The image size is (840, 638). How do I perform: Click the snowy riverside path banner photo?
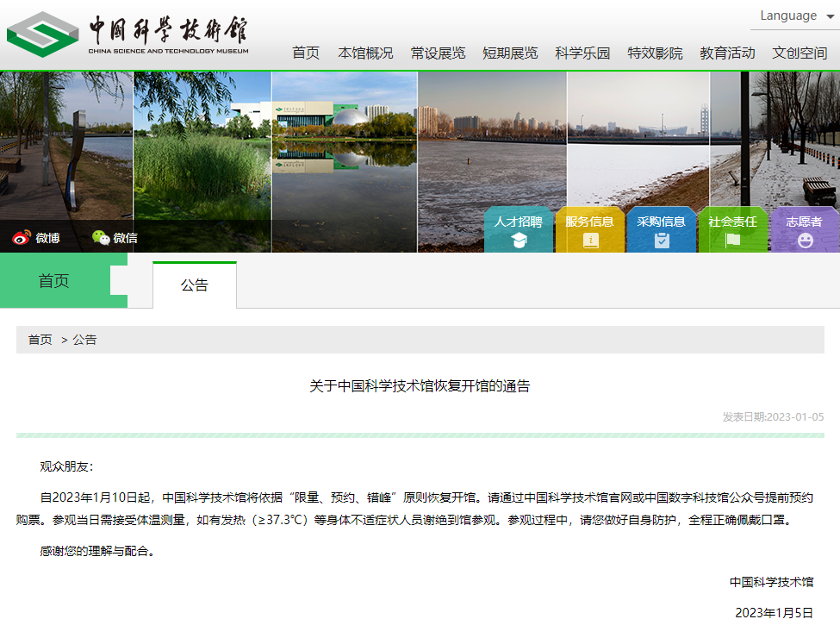[775, 140]
